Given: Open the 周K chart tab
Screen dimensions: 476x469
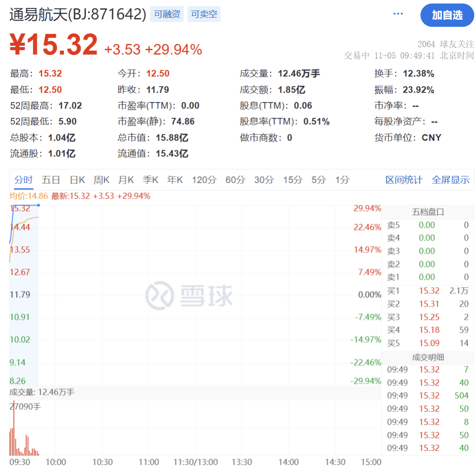Looking at the screenshot, I should click(x=101, y=180).
